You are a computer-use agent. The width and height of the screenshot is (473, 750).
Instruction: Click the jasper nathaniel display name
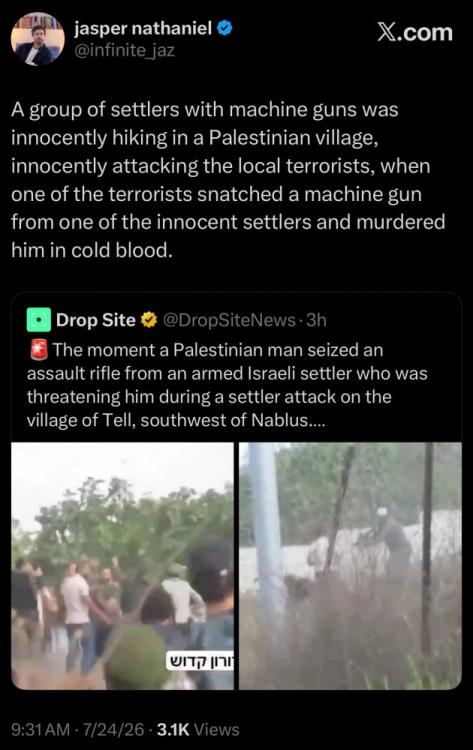click(x=143, y=29)
